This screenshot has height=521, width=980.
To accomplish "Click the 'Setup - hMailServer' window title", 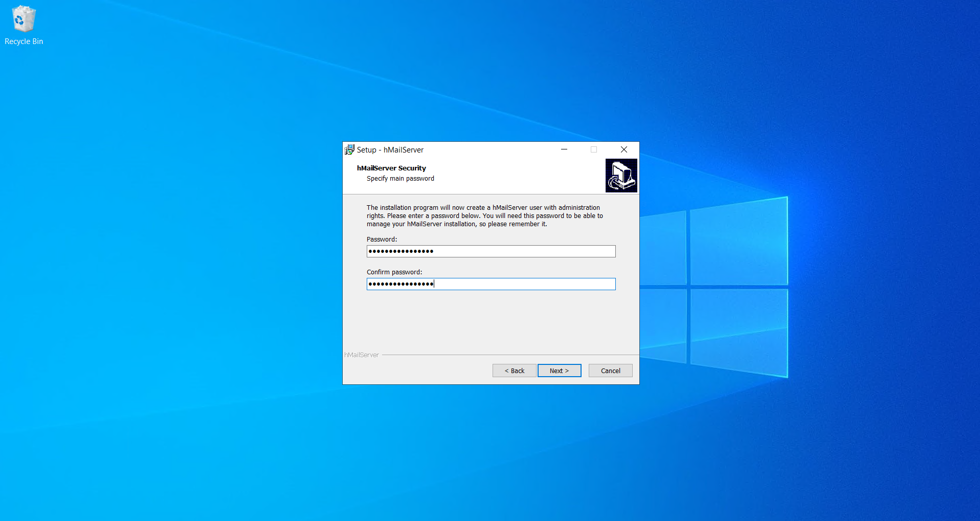I will point(390,150).
